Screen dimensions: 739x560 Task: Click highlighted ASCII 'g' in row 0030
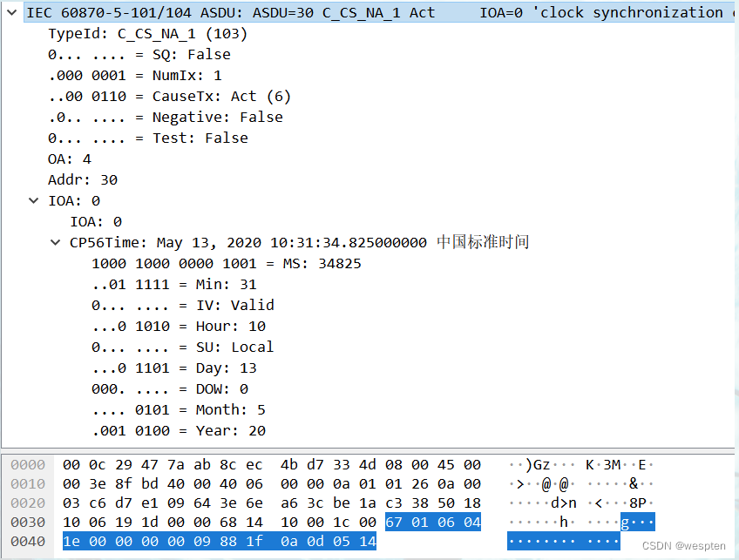click(625, 523)
